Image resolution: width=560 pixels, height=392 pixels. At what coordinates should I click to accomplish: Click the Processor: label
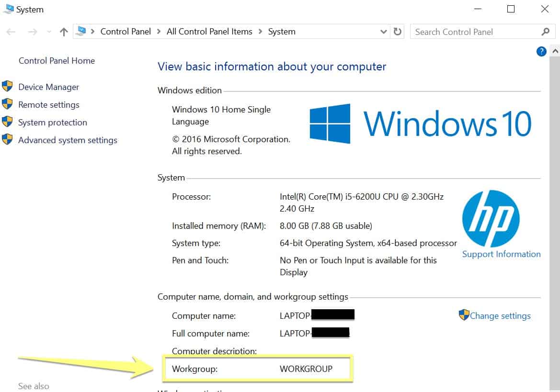point(192,197)
